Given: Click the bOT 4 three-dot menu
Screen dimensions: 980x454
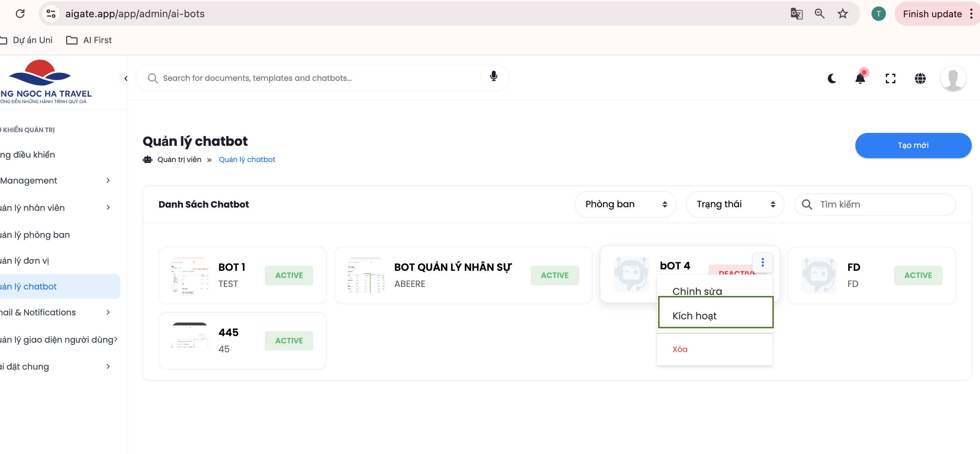Looking at the screenshot, I should tap(762, 262).
